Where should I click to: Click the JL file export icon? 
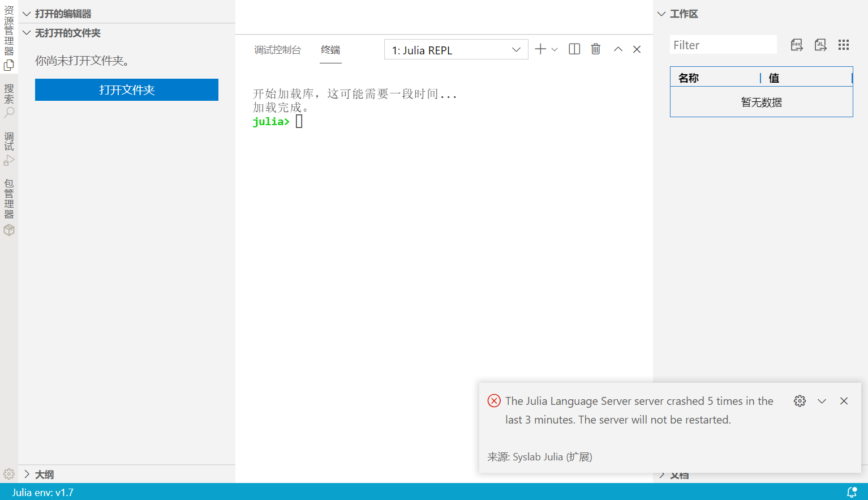pyautogui.click(x=820, y=45)
